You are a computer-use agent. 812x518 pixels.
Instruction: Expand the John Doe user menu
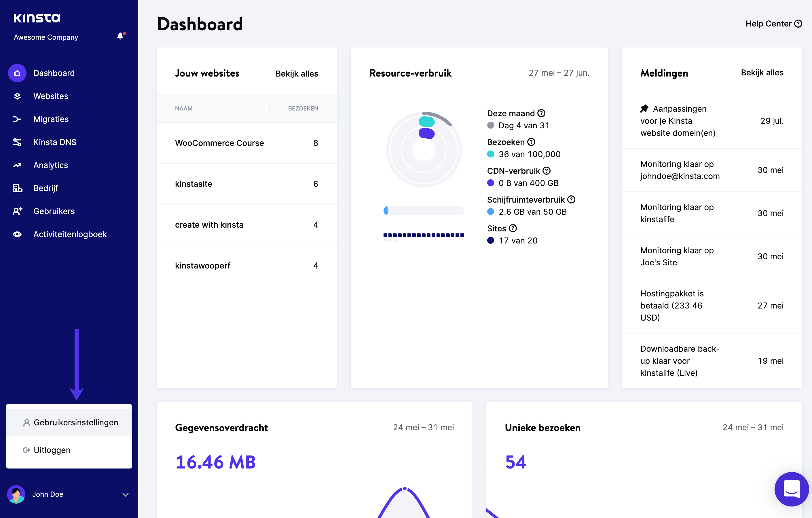(124, 494)
